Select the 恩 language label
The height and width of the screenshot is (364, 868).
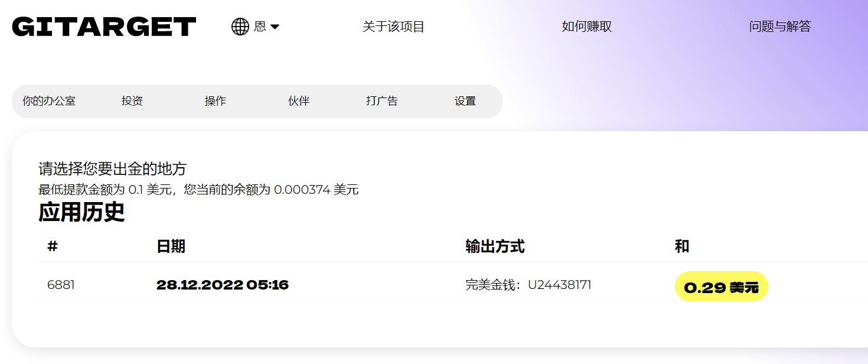260,27
